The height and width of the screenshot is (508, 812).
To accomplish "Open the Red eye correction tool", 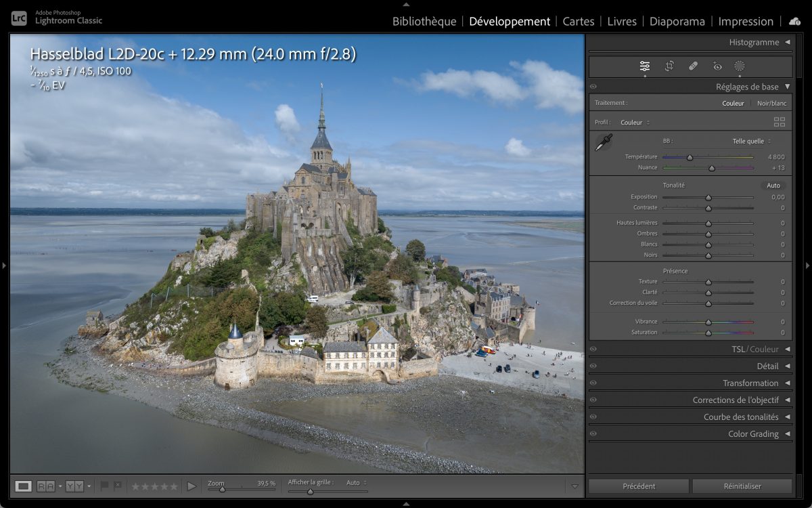I will [x=717, y=66].
